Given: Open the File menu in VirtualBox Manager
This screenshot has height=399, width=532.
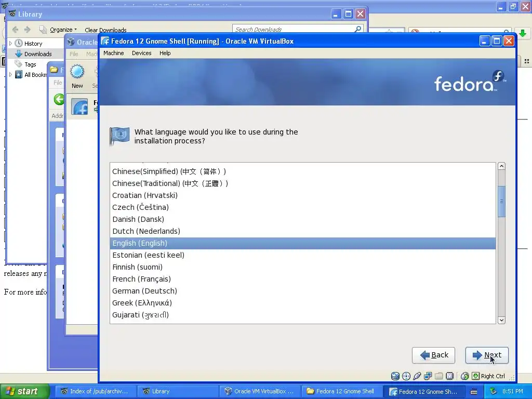Looking at the screenshot, I should click(74, 54).
